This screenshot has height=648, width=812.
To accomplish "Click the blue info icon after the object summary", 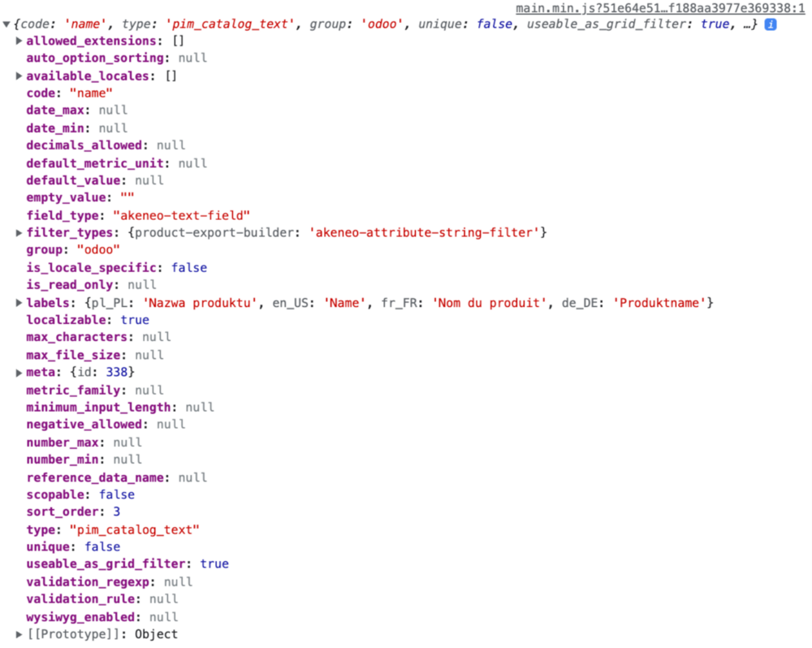I will click(771, 24).
